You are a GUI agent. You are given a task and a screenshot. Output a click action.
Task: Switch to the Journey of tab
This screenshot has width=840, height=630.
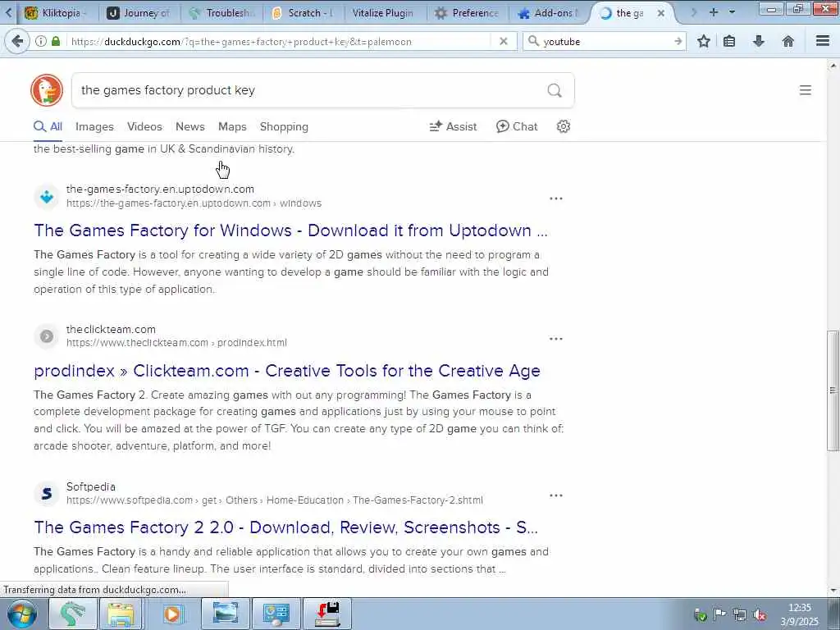(139, 13)
